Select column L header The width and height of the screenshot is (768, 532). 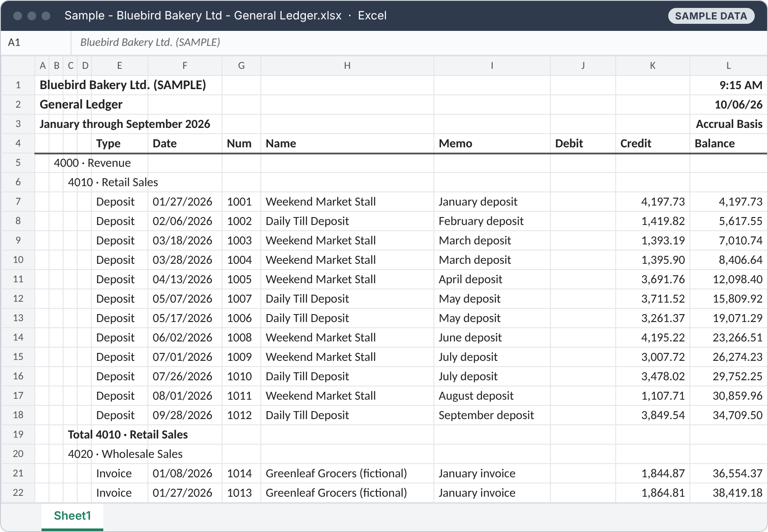(729, 66)
